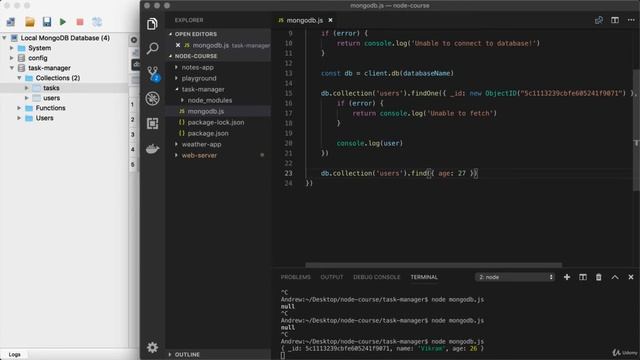Expand the tasks collection arrow
The width and height of the screenshot is (640, 360).
coord(27,88)
